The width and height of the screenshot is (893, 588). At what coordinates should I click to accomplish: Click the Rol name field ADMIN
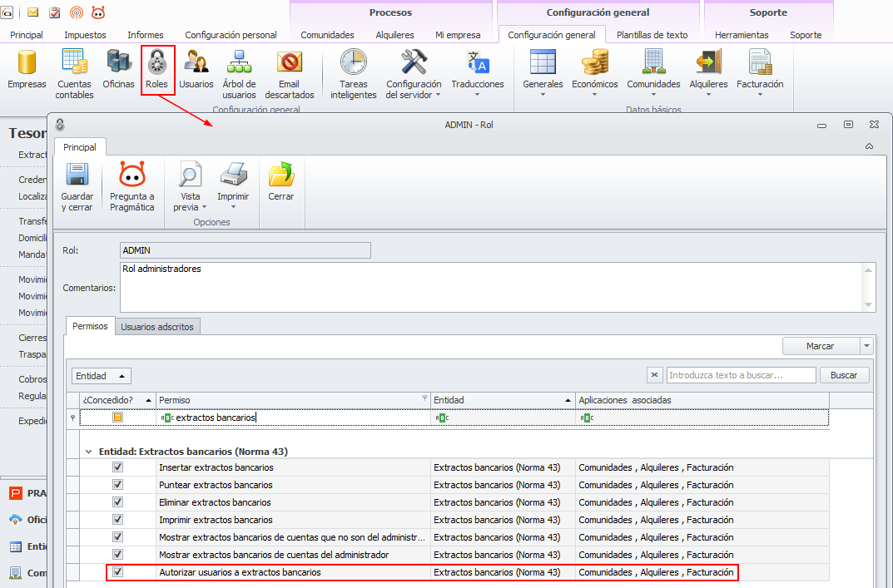coord(246,250)
